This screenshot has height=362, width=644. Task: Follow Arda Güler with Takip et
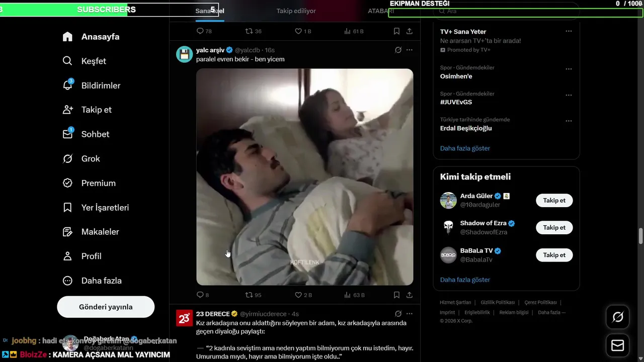pos(554,200)
